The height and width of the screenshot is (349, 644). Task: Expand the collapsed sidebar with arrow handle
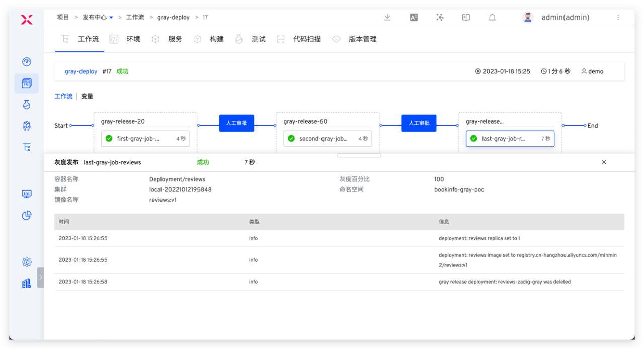point(40,277)
